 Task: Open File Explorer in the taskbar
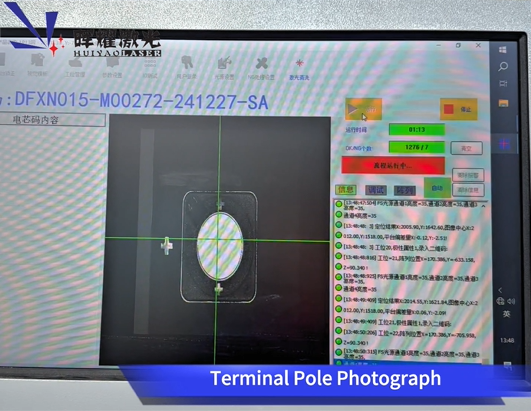click(x=503, y=103)
